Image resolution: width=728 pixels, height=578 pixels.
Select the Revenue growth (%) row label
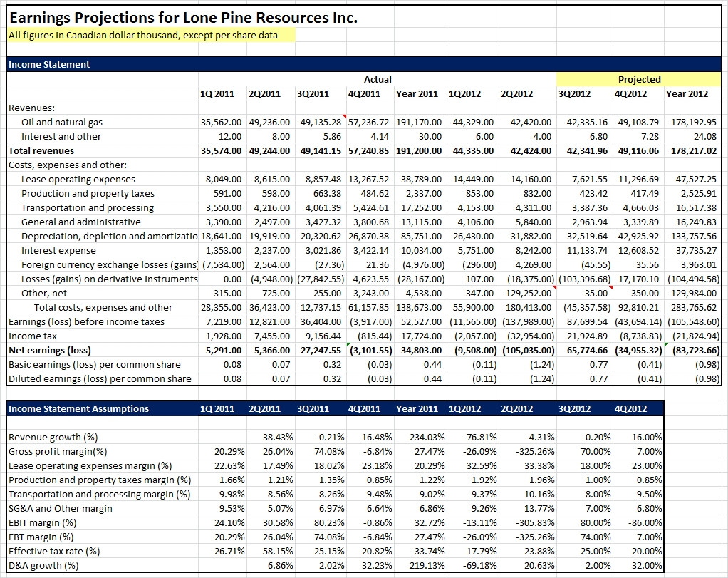[53, 437]
